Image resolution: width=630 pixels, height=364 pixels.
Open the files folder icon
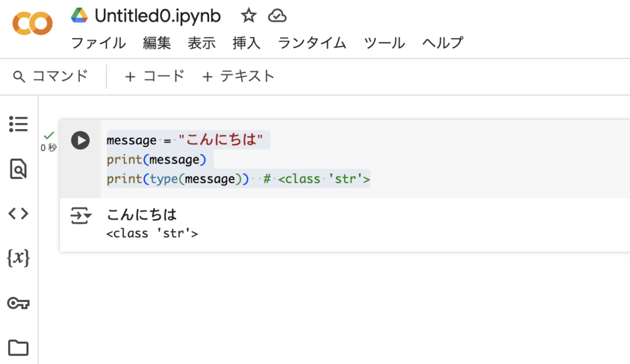tap(18, 347)
